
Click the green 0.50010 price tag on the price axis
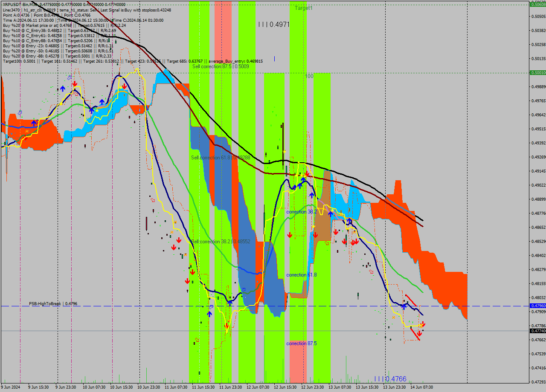(537, 73)
